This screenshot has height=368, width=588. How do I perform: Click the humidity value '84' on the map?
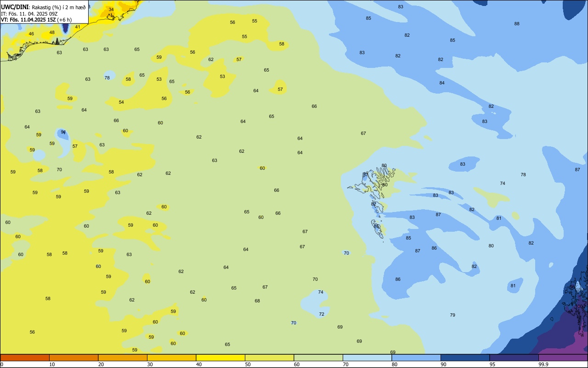(442, 83)
